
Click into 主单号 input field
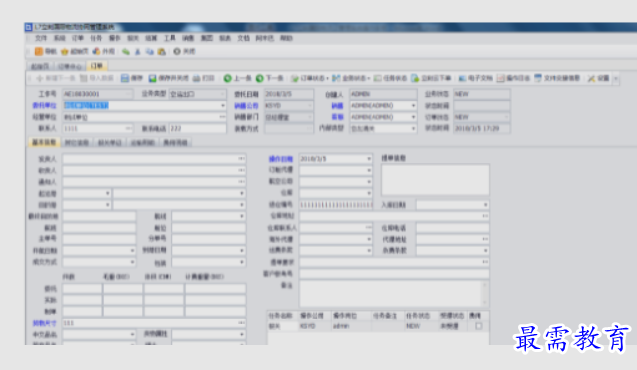click(99, 239)
